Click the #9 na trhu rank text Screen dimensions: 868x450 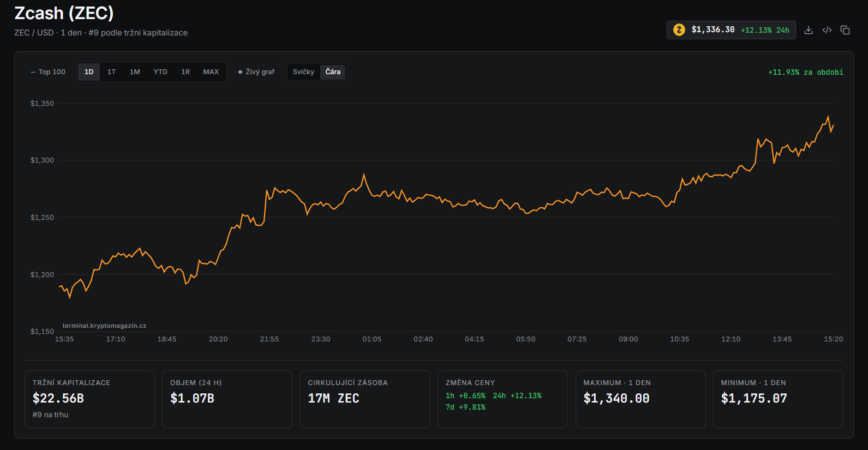(50, 415)
